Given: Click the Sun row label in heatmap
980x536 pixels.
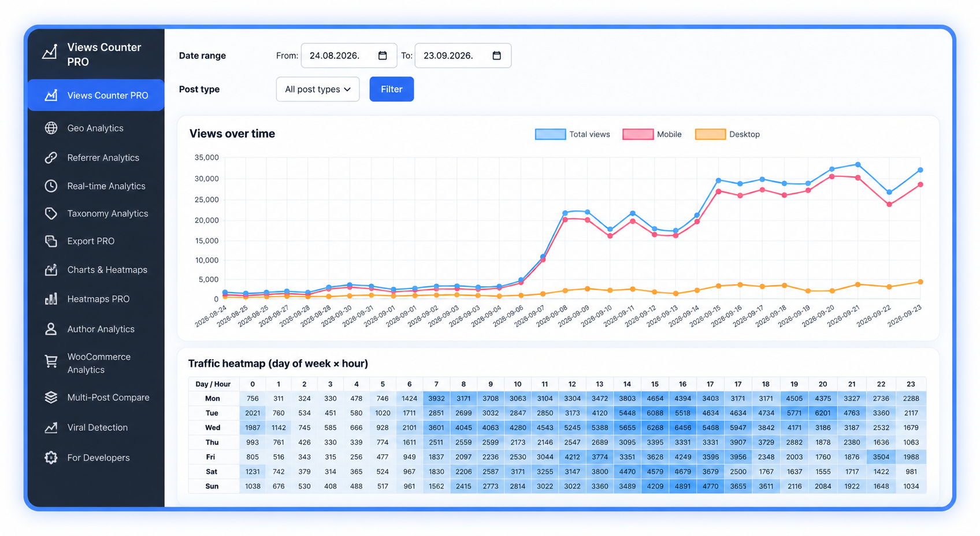Looking at the screenshot, I should click(213, 486).
